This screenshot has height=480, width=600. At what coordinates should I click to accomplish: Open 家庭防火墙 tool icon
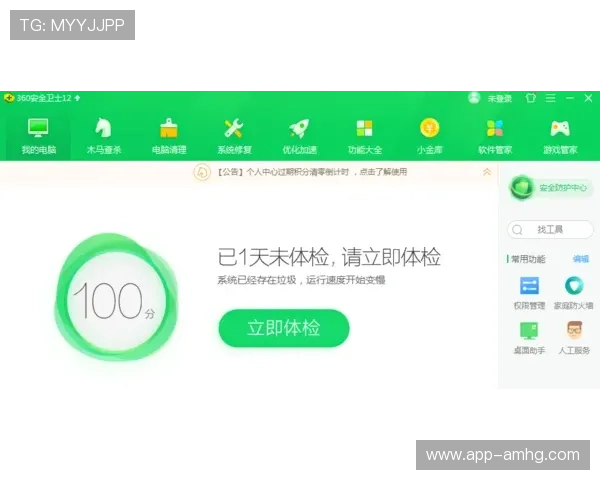[x=574, y=286]
